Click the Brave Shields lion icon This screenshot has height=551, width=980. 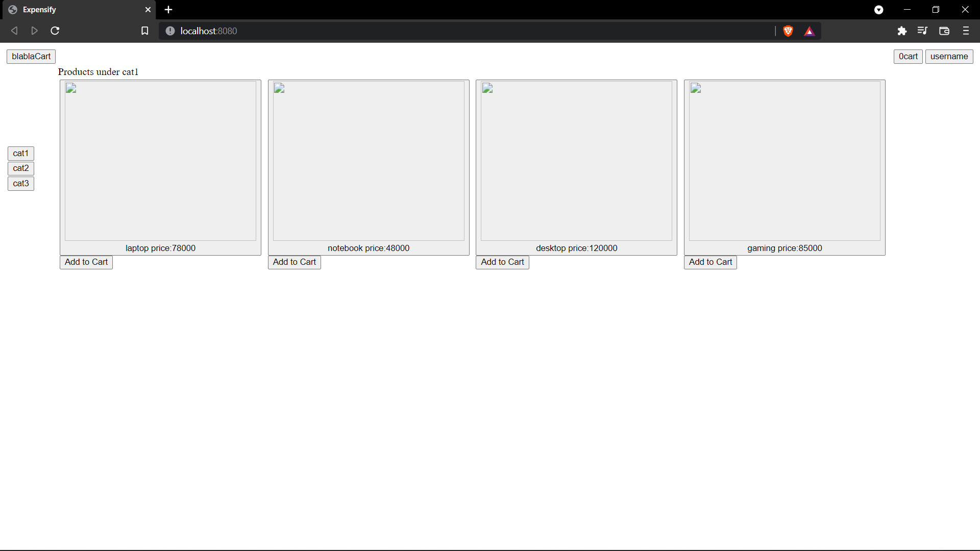pos(788,31)
